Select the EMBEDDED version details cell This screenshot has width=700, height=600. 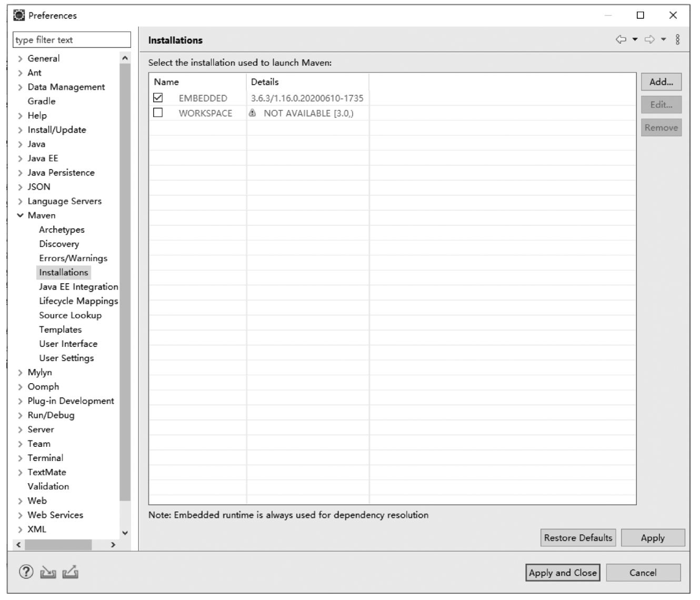(307, 98)
